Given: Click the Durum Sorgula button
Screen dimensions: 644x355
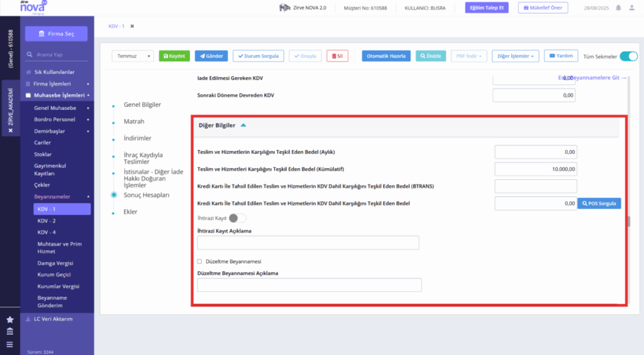Looking at the screenshot, I should pos(258,56).
